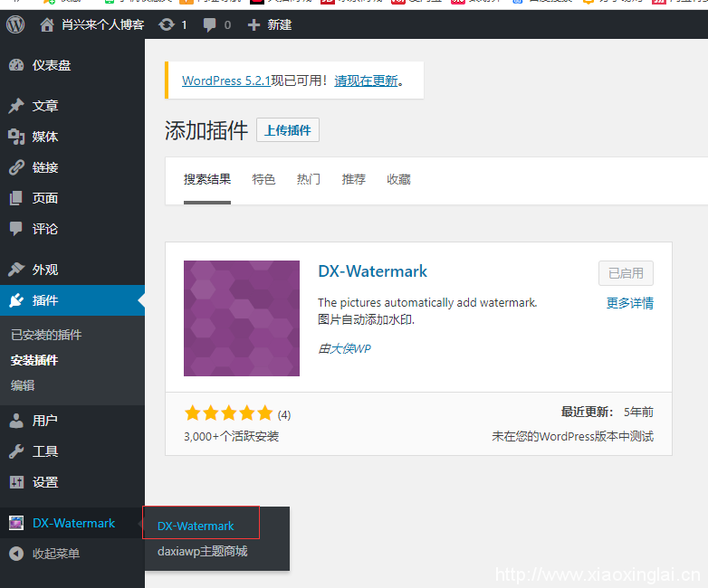The image size is (708, 588).
Task: Open the 链接 links menu
Action: pyautogui.click(x=72, y=167)
